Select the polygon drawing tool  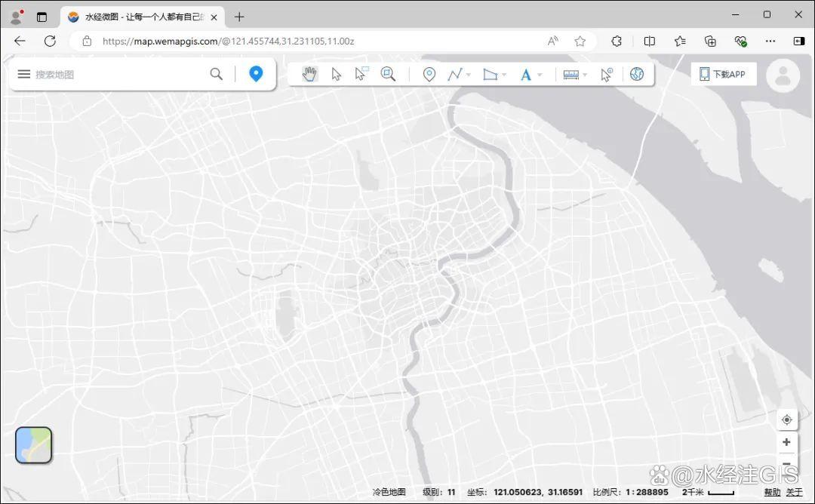tap(491, 74)
